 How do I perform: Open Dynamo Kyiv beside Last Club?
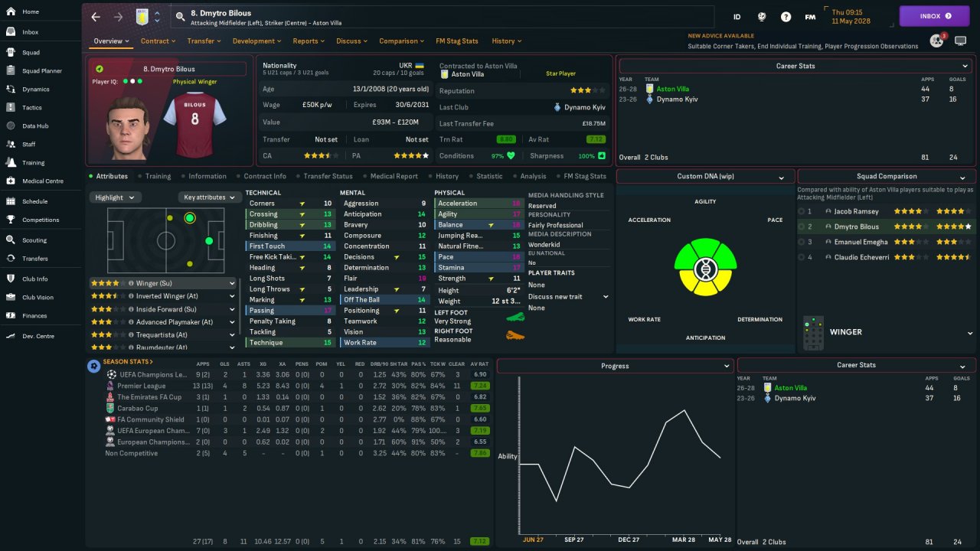coord(583,108)
